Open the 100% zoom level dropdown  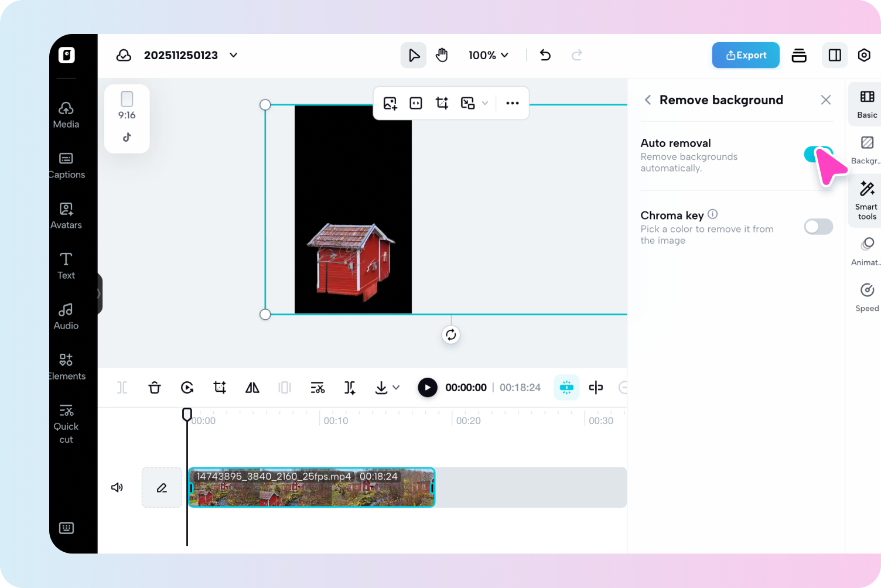[x=488, y=55]
